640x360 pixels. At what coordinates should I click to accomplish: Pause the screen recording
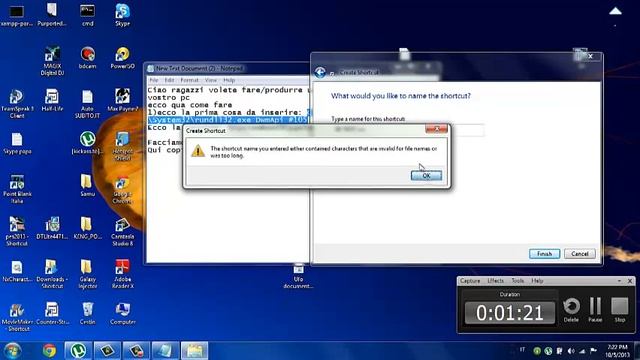(x=596, y=309)
